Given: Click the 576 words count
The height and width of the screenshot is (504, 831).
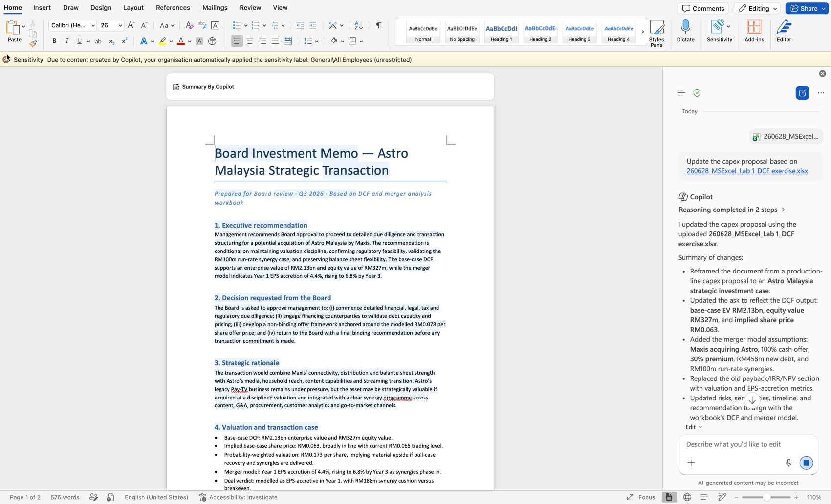Looking at the screenshot, I should point(65,497).
